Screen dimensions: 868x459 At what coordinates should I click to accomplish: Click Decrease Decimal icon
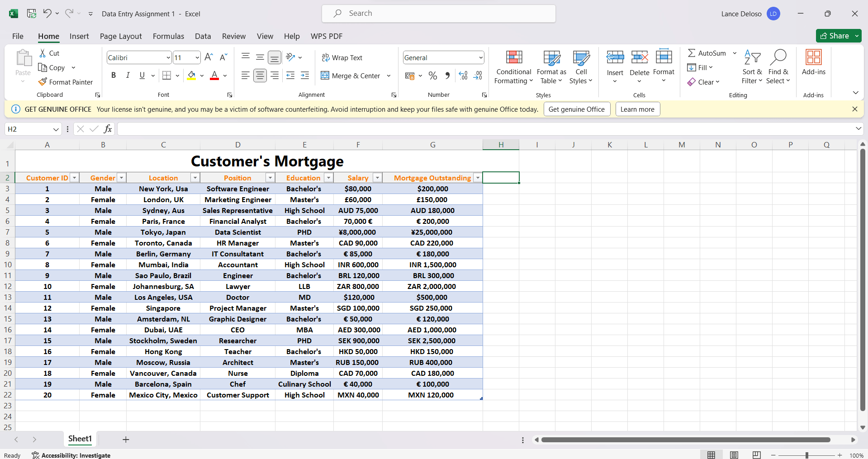pos(478,76)
